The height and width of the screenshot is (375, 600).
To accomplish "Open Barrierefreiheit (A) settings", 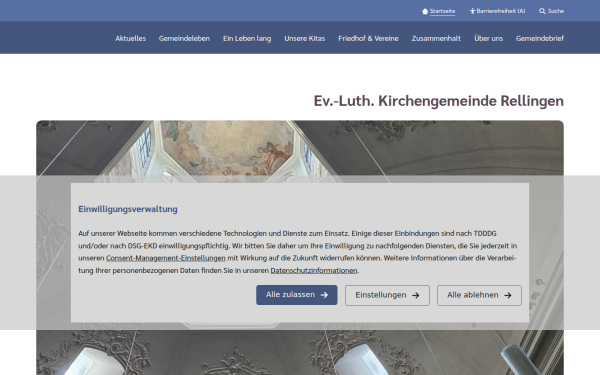I will pyautogui.click(x=501, y=11).
